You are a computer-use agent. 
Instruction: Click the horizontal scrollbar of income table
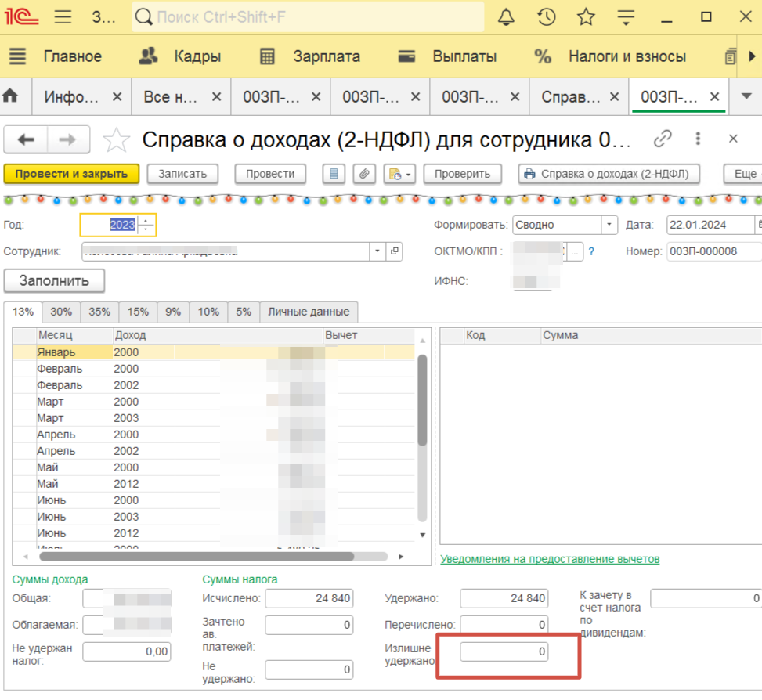pyautogui.click(x=197, y=557)
